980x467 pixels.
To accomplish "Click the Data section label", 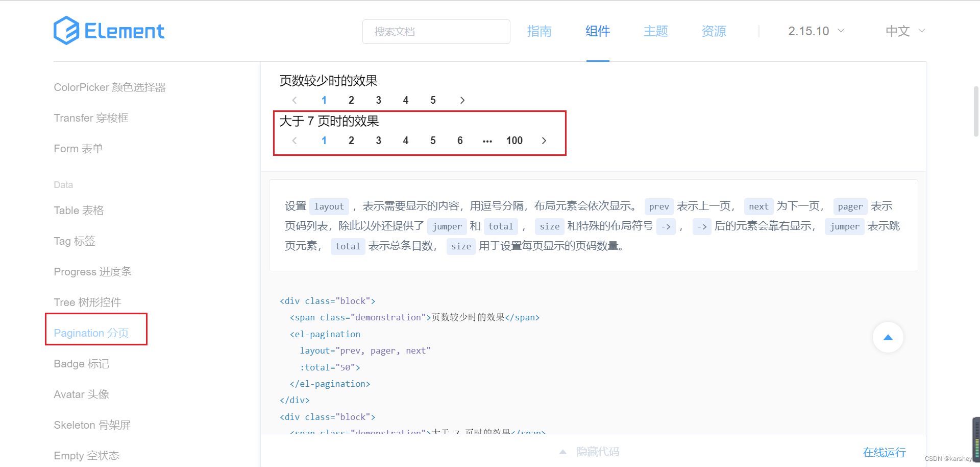I will [63, 185].
